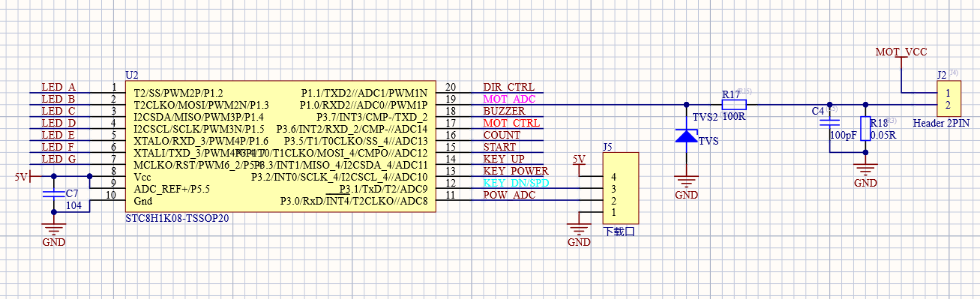
Task: Click the cyan KEY_DN/SPD net label
Action: (516, 184)
